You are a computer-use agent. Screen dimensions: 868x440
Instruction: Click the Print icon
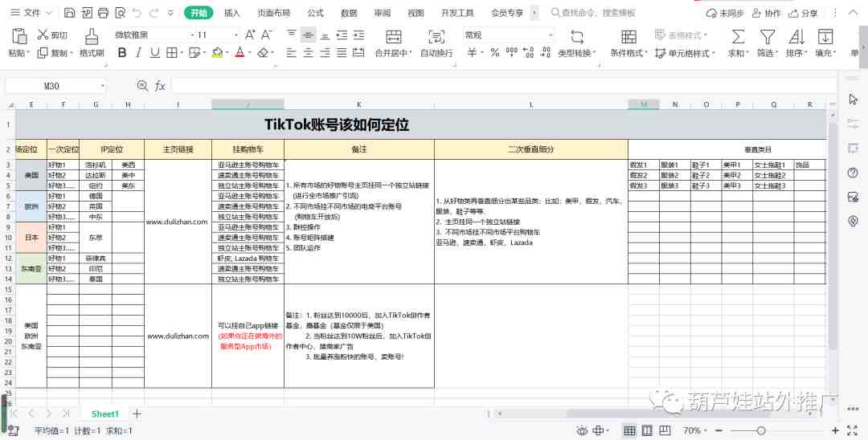click(x=103, y=12)
